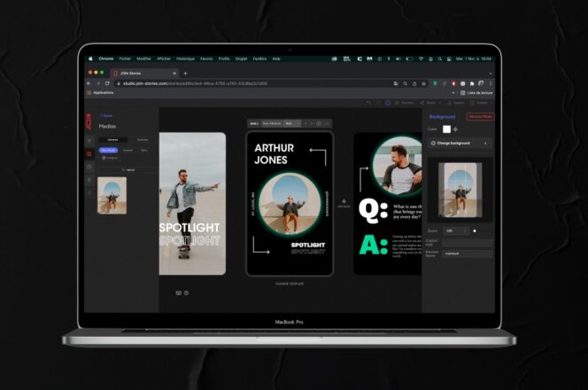Click the Custom style input field
588x390 pixels.
click(468, 243)
